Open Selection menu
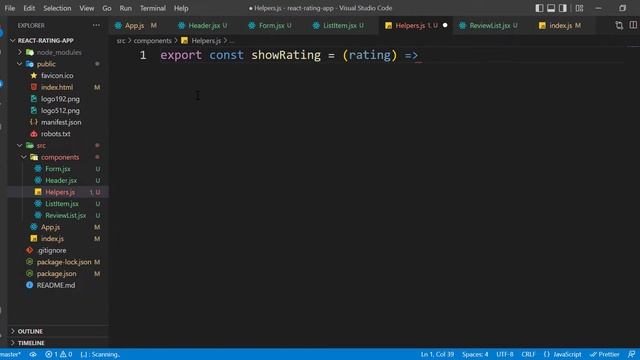This screenshot has height=360, width=640. click(57, 8)
